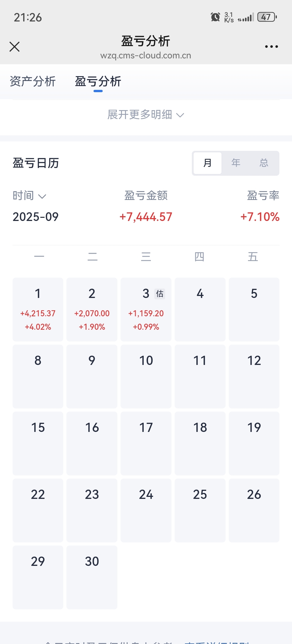Tap the 2025-09 month value
292x644 pixels.
(35, 217)
